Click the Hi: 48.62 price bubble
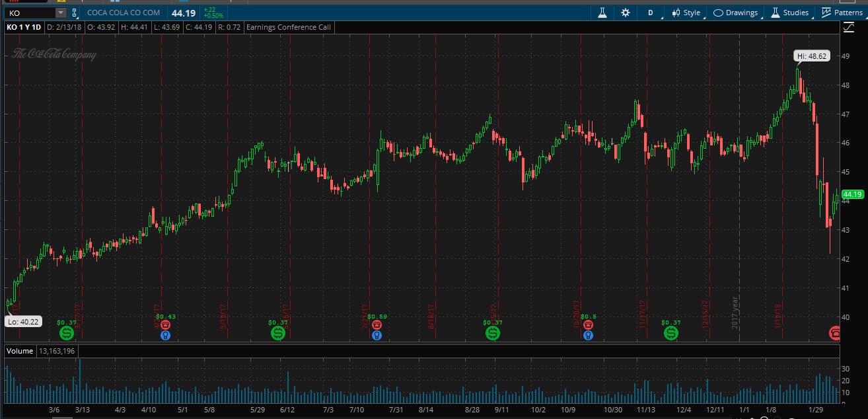 [x=811, y=56]
